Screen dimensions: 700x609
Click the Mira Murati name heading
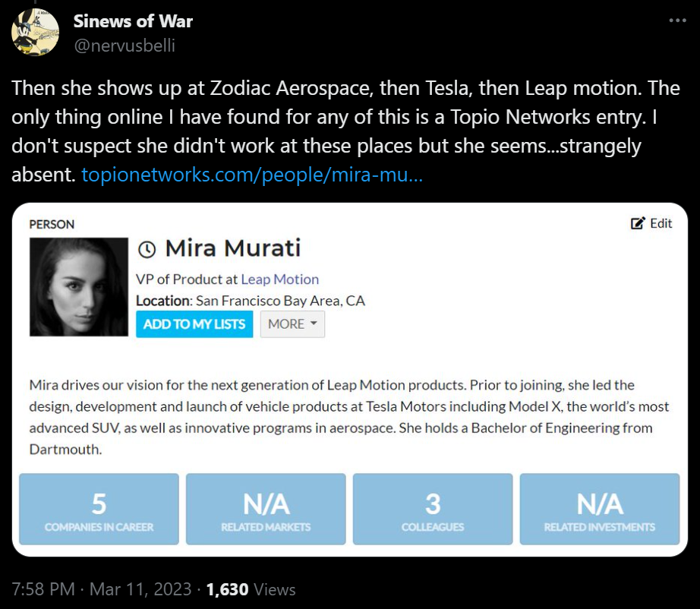(232, 248)
